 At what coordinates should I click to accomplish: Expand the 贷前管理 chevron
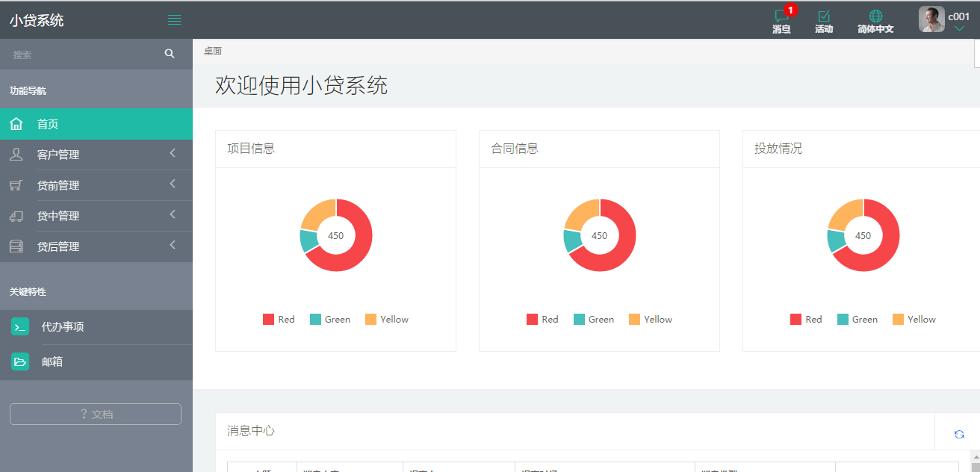173,184
